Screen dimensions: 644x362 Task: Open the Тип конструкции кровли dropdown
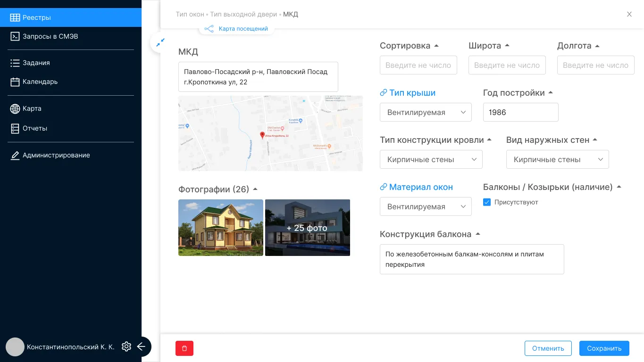(431, 159)
